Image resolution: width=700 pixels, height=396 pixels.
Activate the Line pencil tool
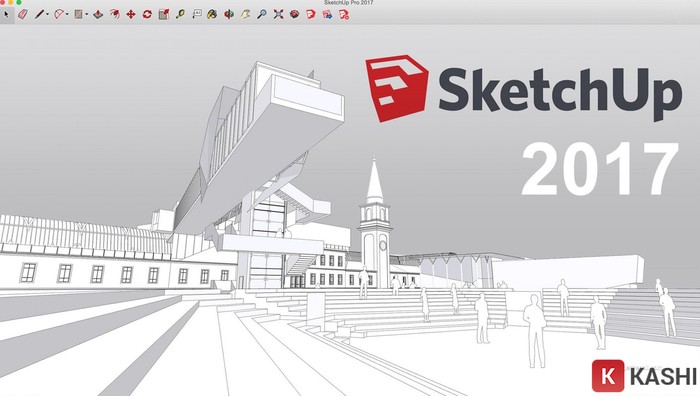point(39,14)
